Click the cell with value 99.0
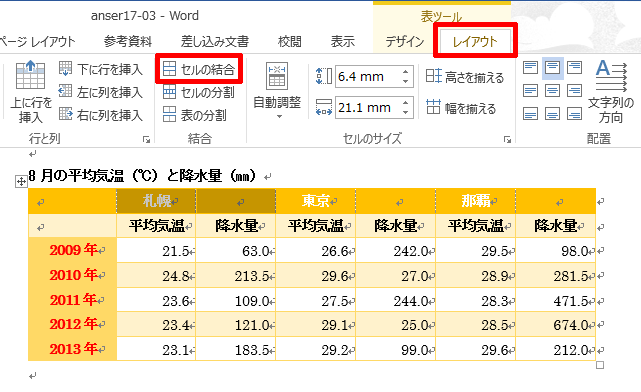641x392 pixels. [x=396, y=349]
